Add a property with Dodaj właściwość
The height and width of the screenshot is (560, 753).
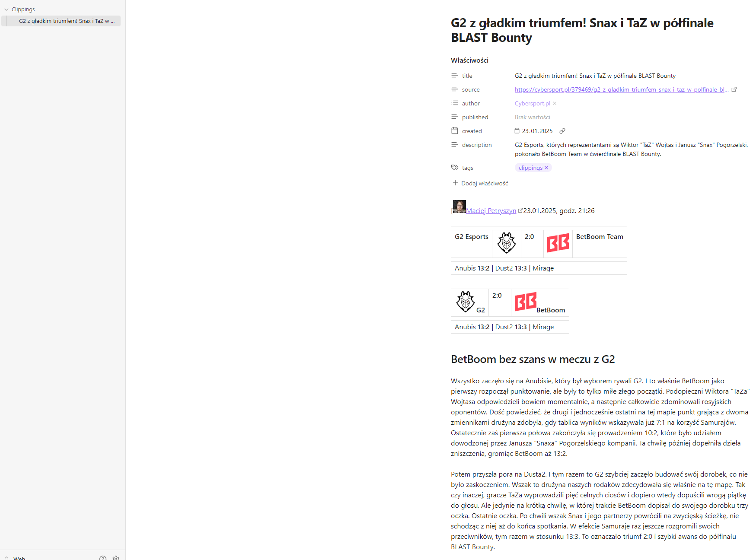480,183
